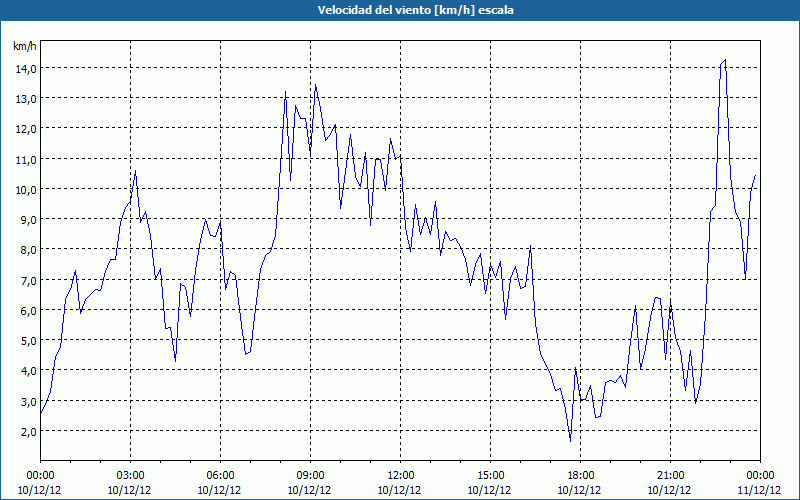Screen dimensions: 800x500
Task: Pick the '8,0' y-axis value
Action: [29, 250]
